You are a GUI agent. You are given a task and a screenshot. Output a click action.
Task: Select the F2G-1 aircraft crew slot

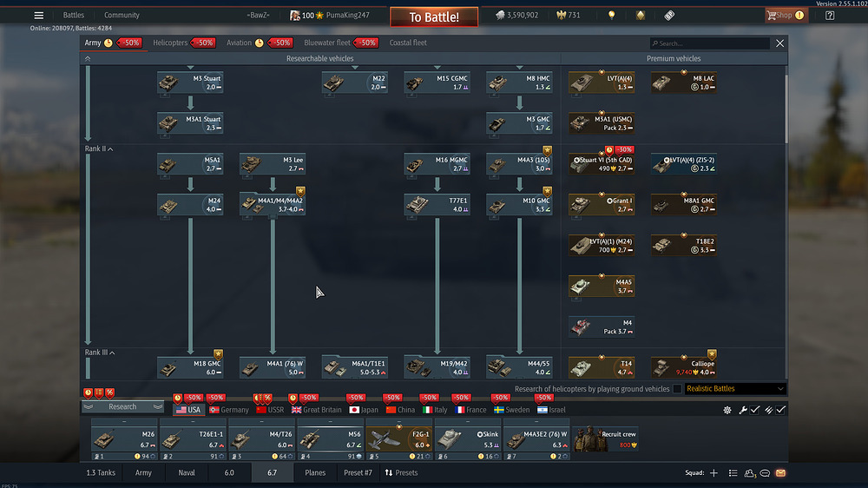pyautogui.click(x=398, y=440)
